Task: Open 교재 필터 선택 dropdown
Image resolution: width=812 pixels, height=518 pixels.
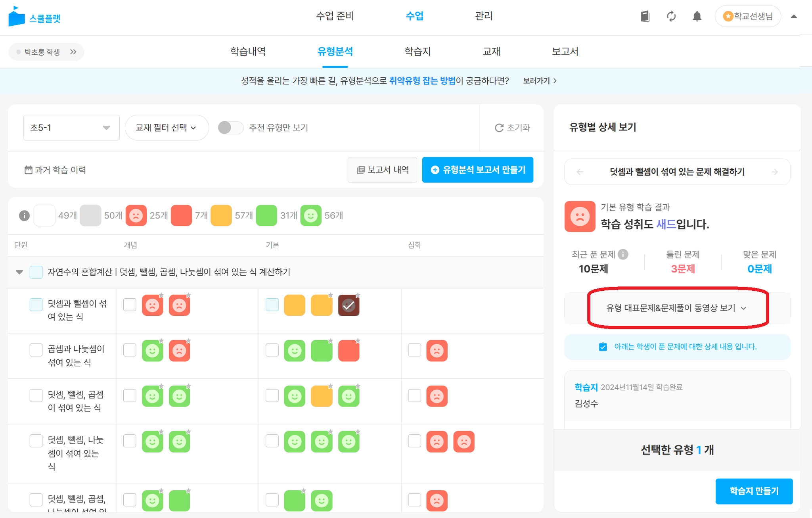Action: [x=167, y=127]
